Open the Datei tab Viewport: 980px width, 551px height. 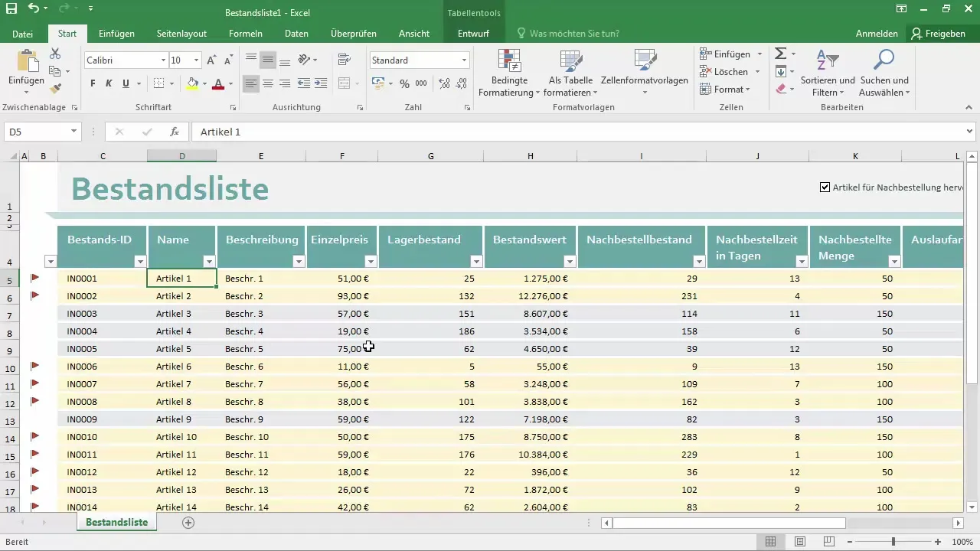[x=23, y=34]
